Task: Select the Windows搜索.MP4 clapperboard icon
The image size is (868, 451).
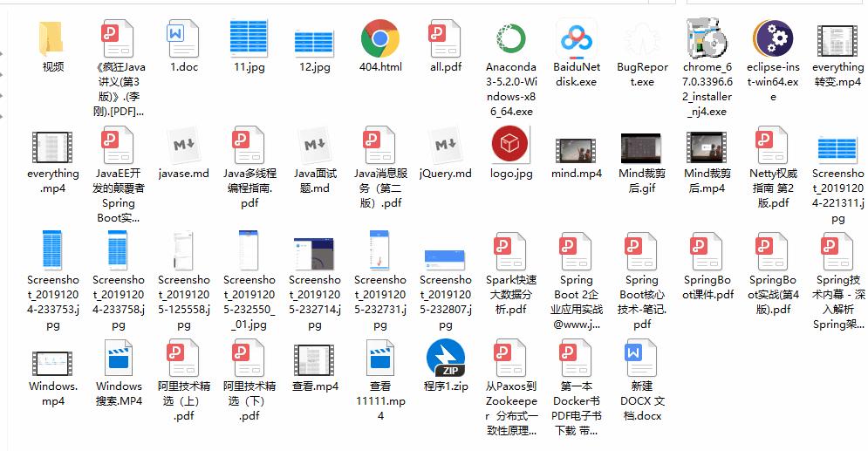Action: pos(118,358)
